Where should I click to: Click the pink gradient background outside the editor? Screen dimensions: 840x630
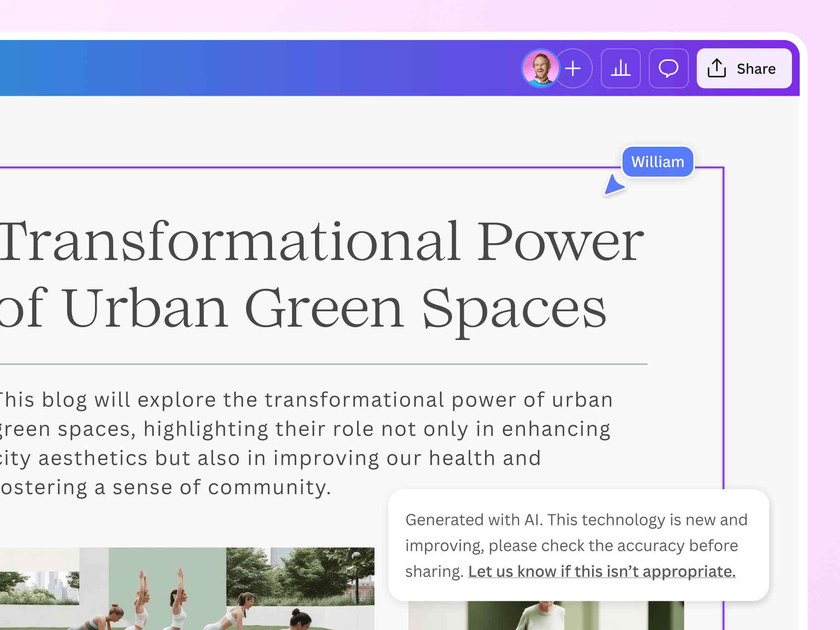pyautogui.click(x=417, y=15)
